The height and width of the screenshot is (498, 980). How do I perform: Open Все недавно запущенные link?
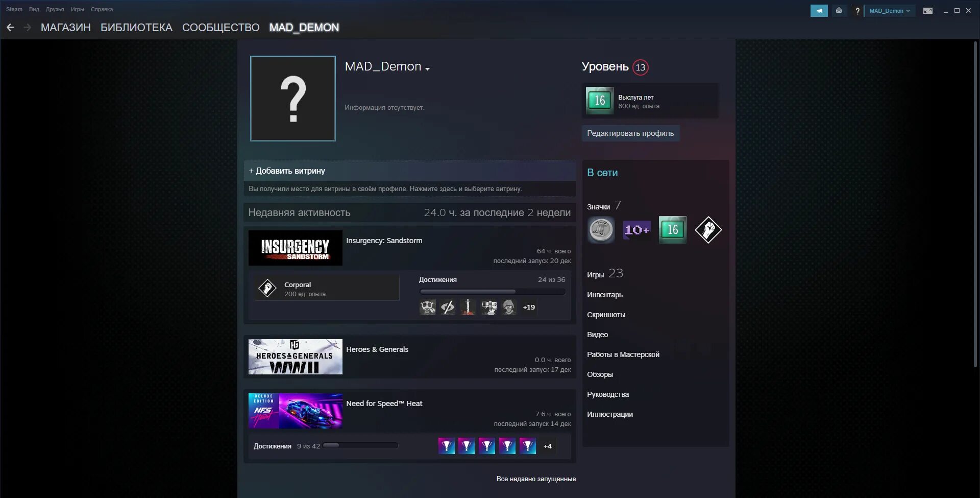point(536,479)
